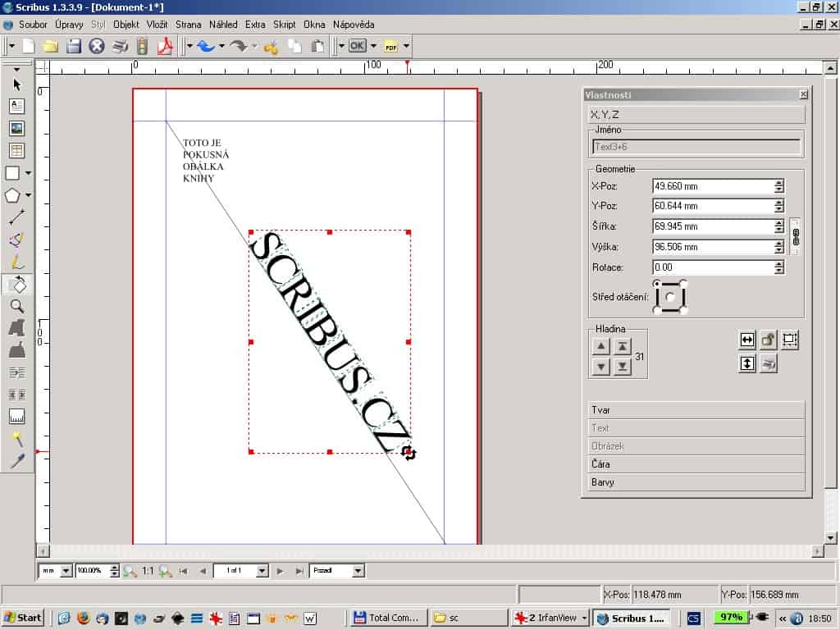Click the X-Poz value field
The image size is (840, 630).
point(713,186)
